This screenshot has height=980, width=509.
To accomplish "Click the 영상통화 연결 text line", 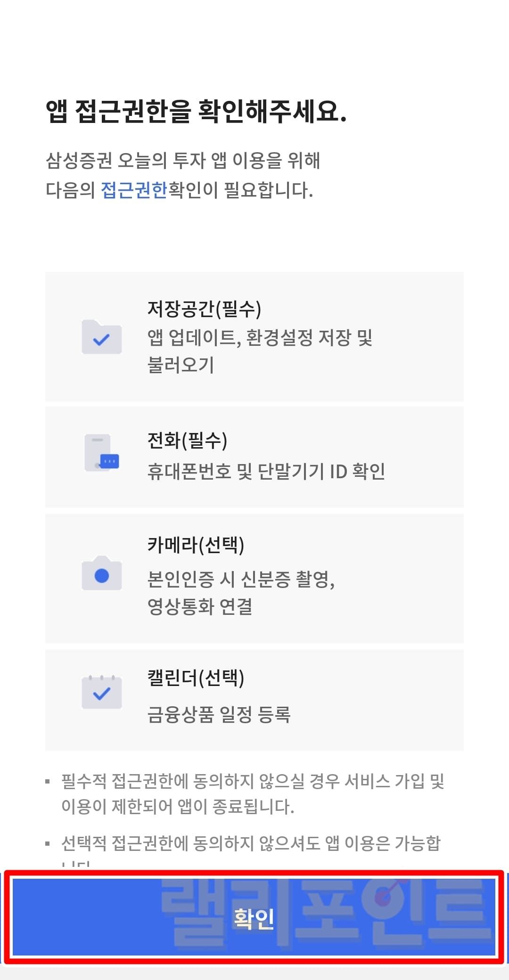I will [200, 606].
